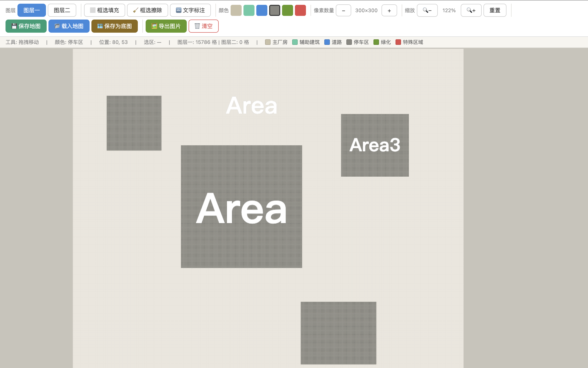
Task: Click the 辅助建筑 legend entry
Action: coord(306,42)
